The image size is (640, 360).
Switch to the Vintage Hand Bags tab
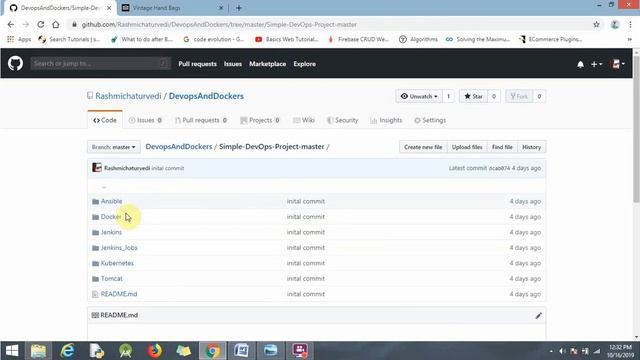tap(171, 8)
